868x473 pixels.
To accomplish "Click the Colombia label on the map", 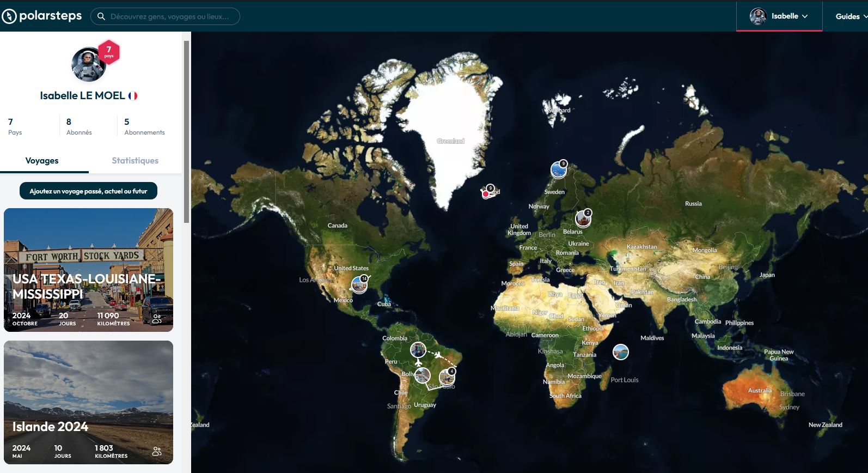I will [x=395, y=338].
